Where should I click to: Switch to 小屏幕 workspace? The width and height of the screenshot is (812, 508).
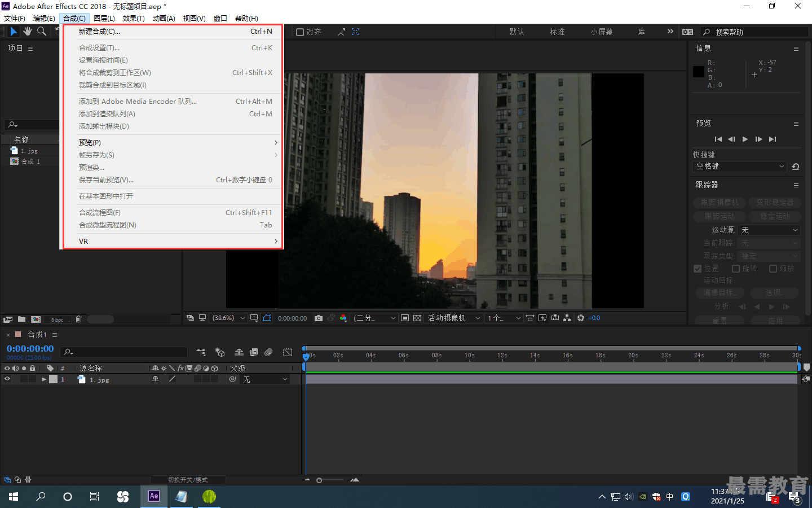pos(602,32)
